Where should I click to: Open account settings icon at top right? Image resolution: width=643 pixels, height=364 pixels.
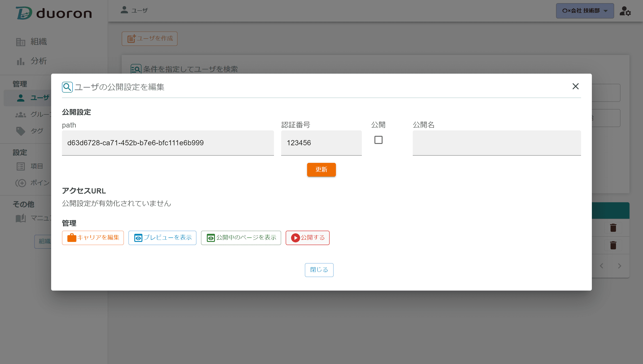click(625, 11)
